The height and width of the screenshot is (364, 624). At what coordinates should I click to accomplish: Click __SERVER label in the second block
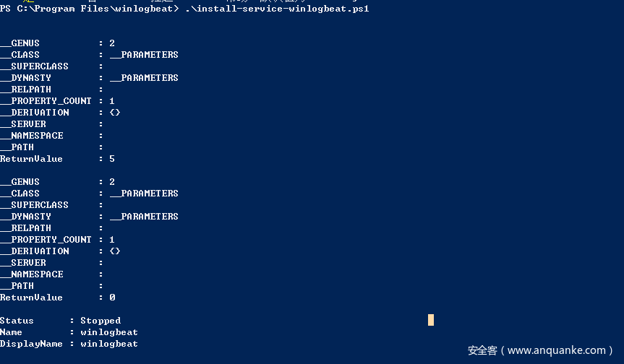(x=23, y=263)
